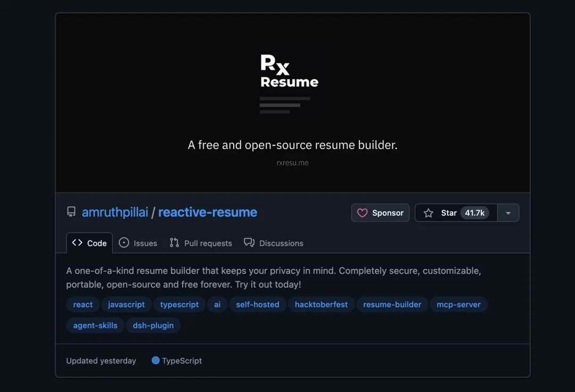This screenshot has height=392, width=575.
Task: Select the resume-builder topic tag
Action: point(392,304)
